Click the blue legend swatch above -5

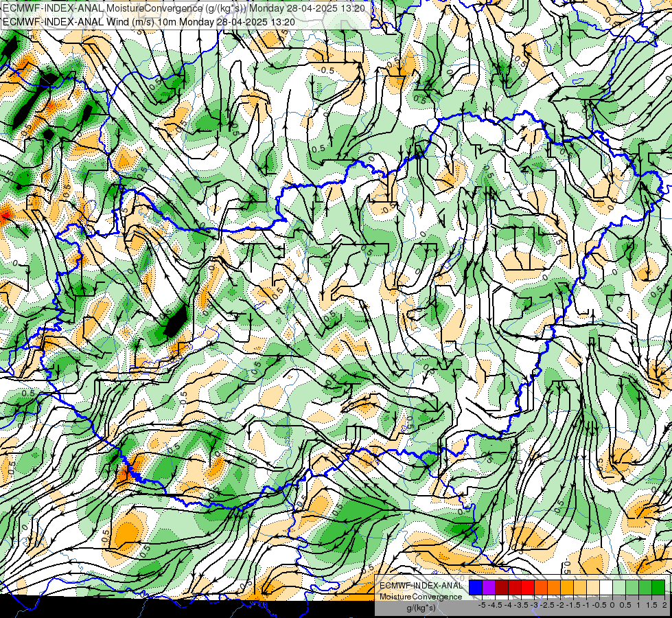coord(476,587)
